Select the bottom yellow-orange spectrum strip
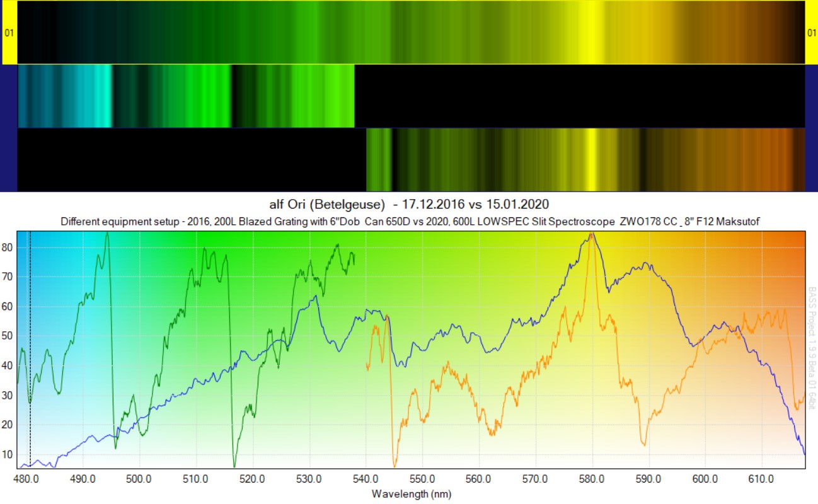Screen dimensions: 818x504 [585, 160]
